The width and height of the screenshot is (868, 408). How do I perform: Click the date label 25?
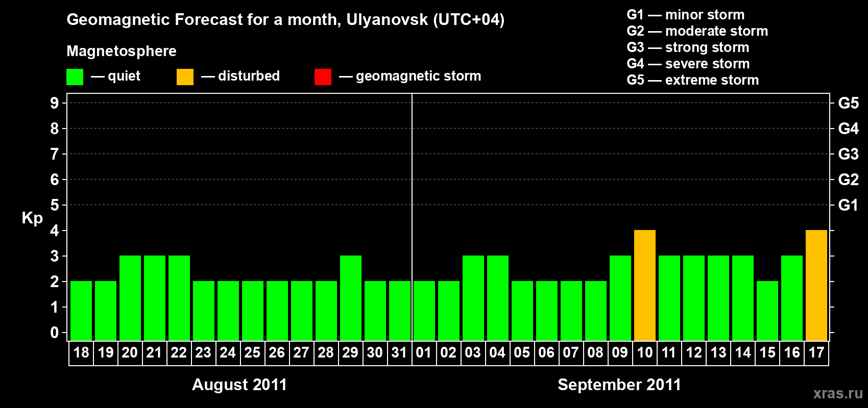coord(252,352)
